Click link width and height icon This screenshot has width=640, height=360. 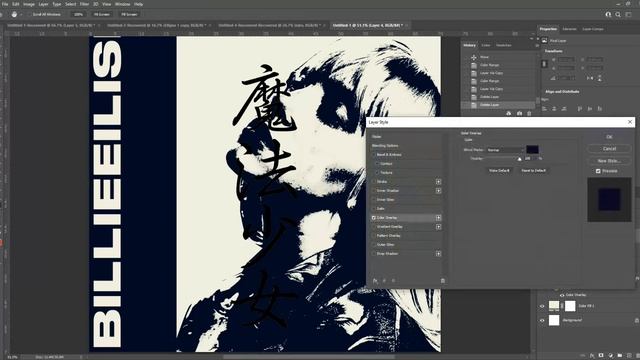coord(544,64)
